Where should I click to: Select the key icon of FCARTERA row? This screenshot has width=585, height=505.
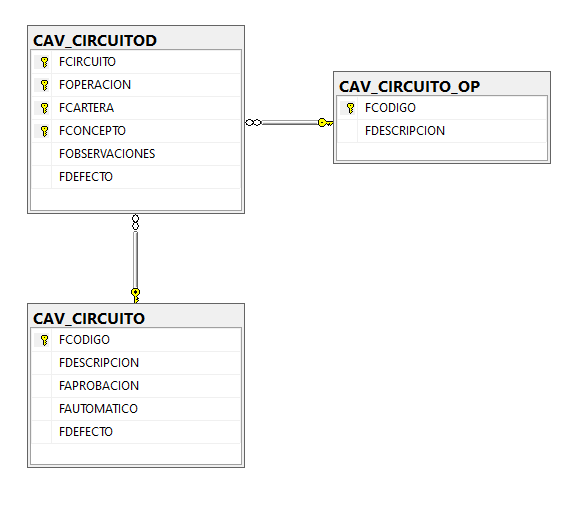coord(44,108)
